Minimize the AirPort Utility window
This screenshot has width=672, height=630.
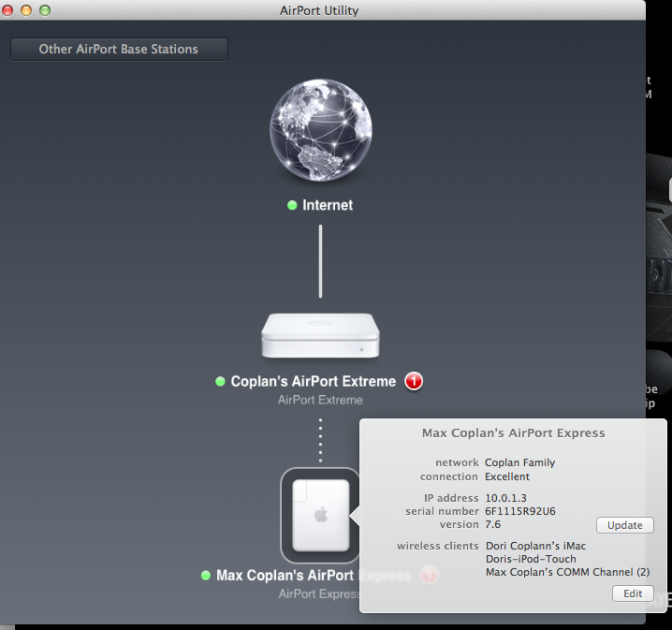(26, 10)
